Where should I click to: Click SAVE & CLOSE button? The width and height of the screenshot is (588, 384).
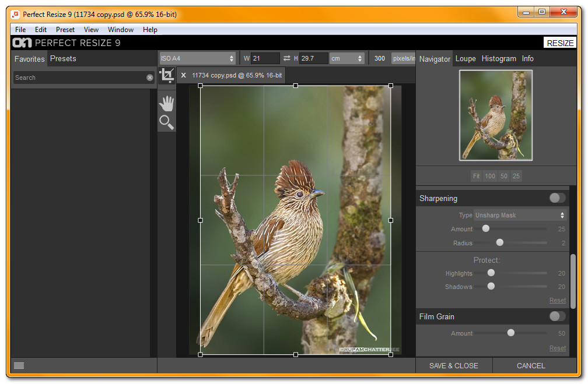click(454, 365)
